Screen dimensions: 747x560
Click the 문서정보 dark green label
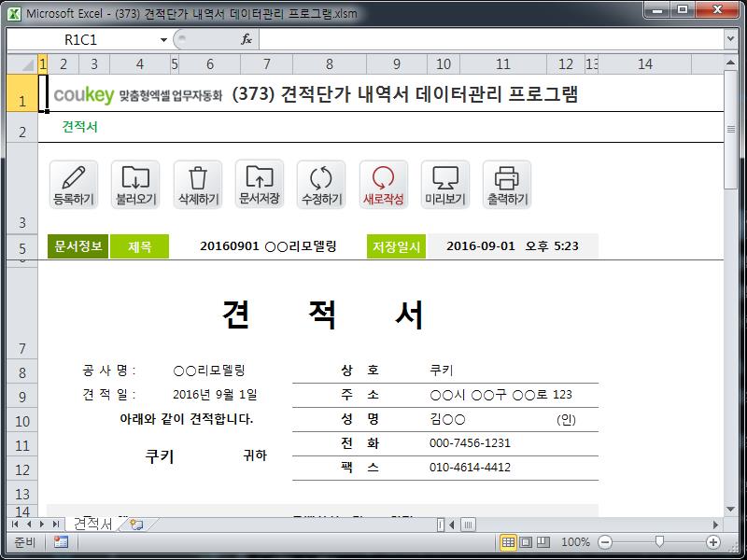[78, 246]
